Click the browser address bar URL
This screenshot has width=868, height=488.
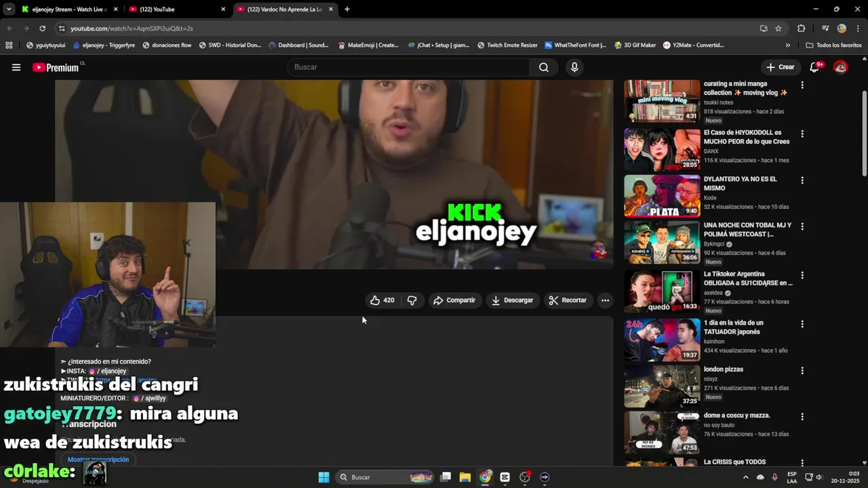click(x=132, y=28)
